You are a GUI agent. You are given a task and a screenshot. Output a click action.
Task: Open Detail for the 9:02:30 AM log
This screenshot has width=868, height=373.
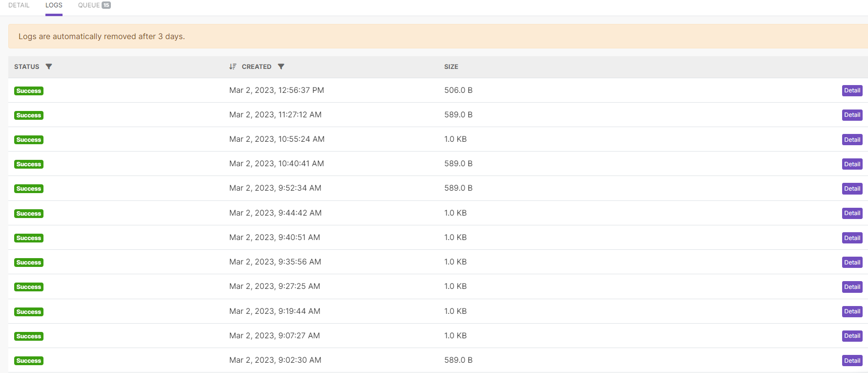[852, 361]
